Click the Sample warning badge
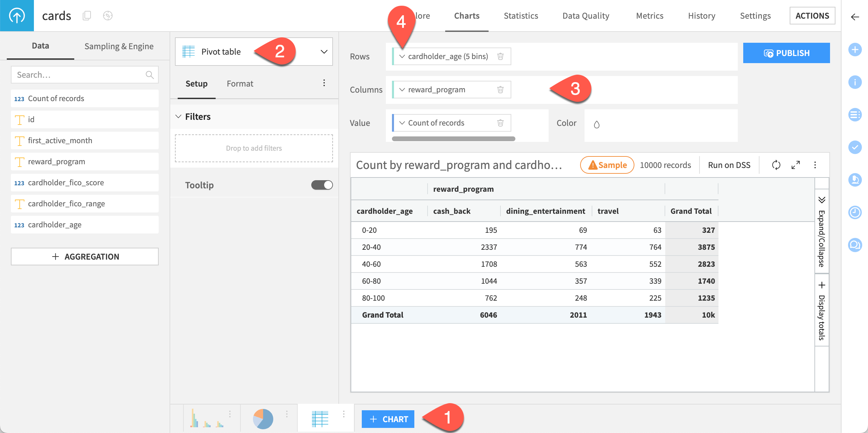The height and width of the screenshot is (433, 868). 607,165
